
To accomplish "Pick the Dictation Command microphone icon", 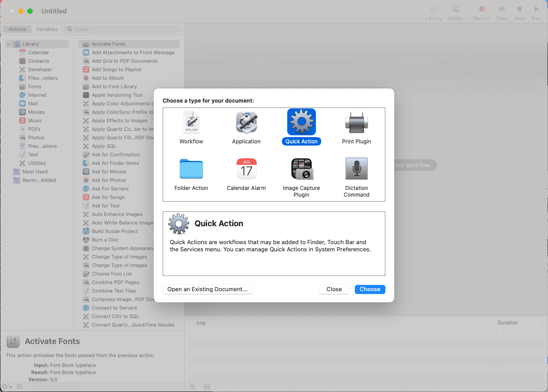I will tap(357, 169).
